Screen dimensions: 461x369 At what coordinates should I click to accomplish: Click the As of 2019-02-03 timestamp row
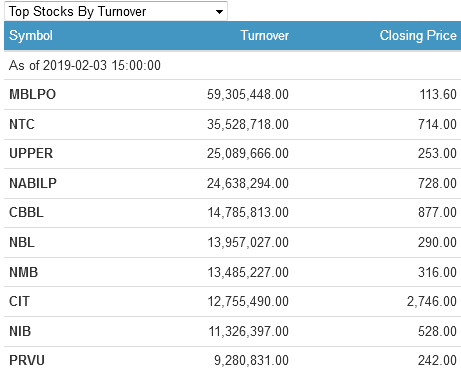tap(232, 65)
